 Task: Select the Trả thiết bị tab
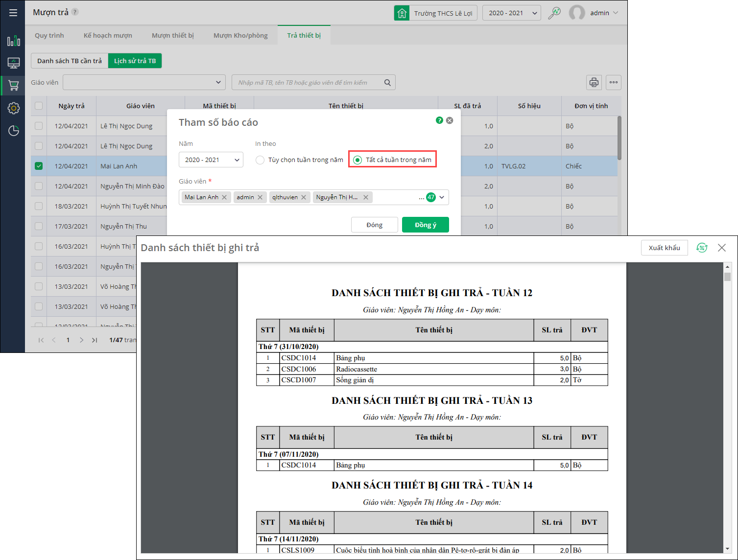pyautogui.click(x=304, y=35)
